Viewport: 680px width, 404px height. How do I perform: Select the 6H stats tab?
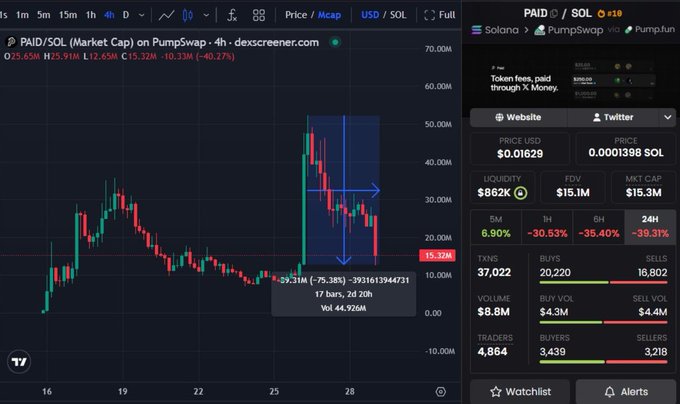pyautogui.click(x=598, y=228)
